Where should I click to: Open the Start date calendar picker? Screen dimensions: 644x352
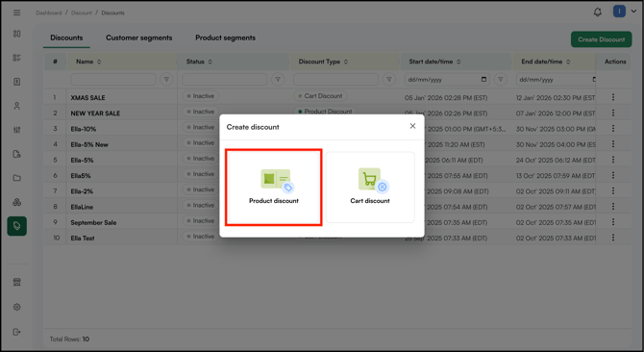point(483,79)
